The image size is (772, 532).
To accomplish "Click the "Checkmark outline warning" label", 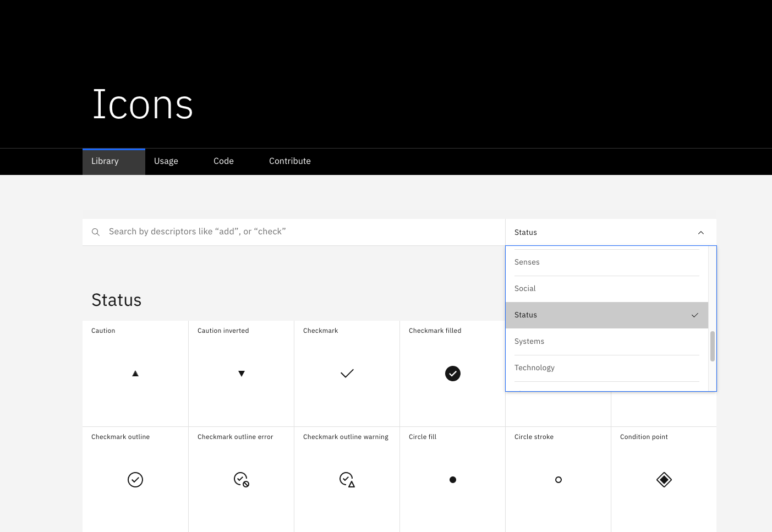I will (346, 437).
